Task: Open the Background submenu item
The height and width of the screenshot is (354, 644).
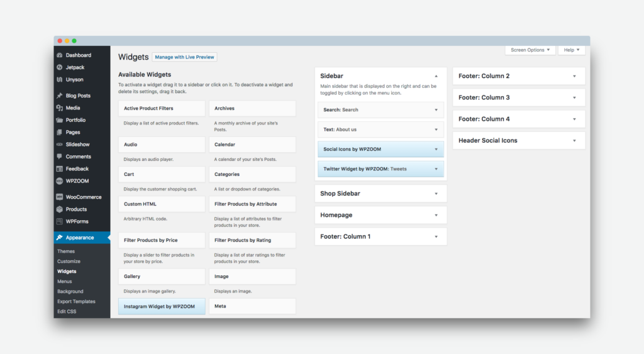Action: [70, 292]
